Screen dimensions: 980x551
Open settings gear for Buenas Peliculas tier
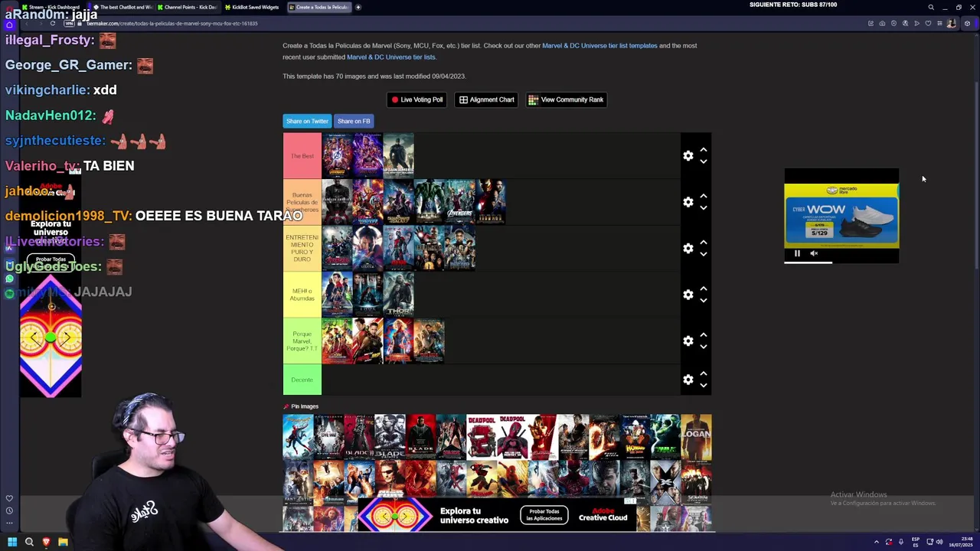point(688,202)
